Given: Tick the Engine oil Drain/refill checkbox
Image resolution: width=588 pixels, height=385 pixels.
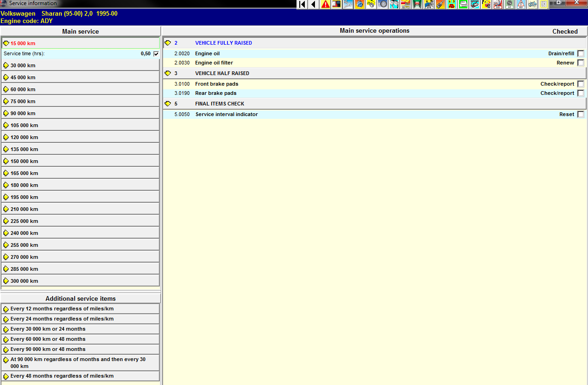Looking at the screenshot, I should [580, 53].
